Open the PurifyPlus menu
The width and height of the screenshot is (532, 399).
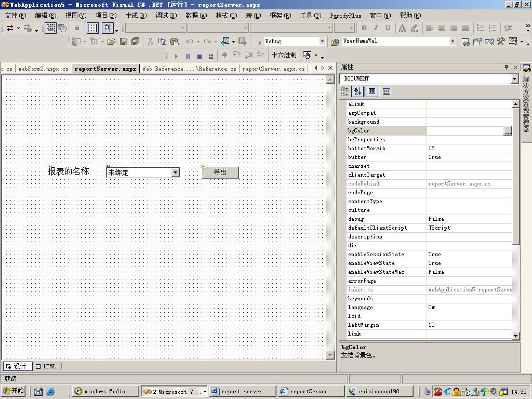[345, 16]
